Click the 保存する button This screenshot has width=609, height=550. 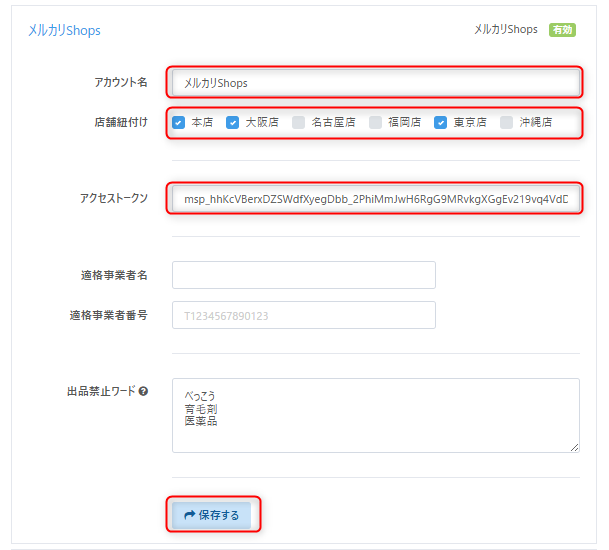212,515
